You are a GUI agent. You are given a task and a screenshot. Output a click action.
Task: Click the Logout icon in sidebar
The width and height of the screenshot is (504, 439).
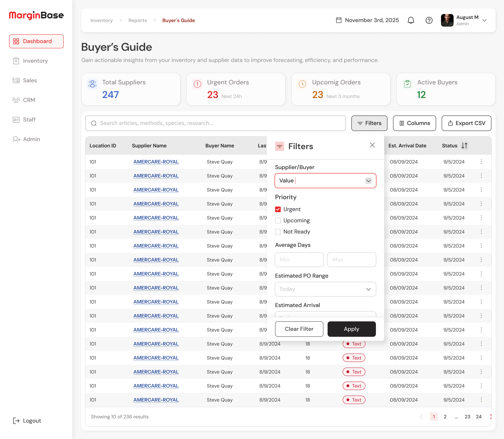click(16, 421)
